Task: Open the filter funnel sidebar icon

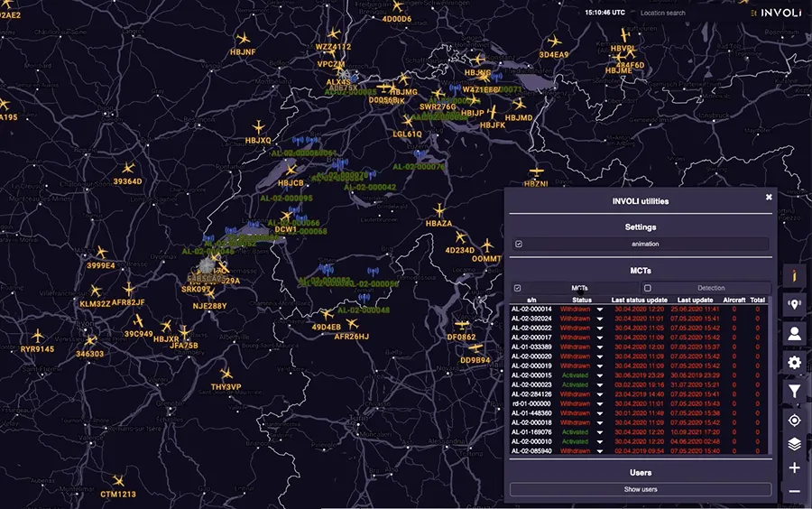Action: pos(794,392)
